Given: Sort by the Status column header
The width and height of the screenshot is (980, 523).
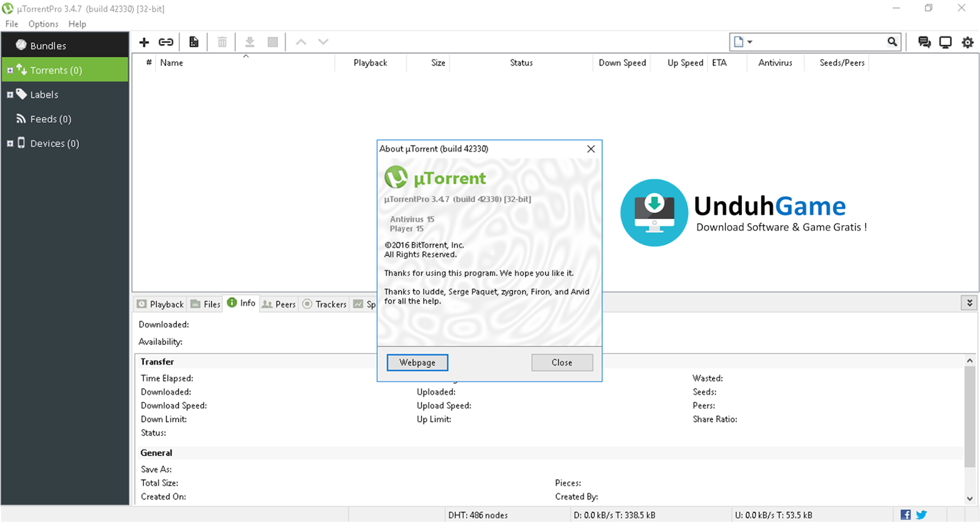Looking at the screenshot, I should pyautogui.click(x=521, y=62).
